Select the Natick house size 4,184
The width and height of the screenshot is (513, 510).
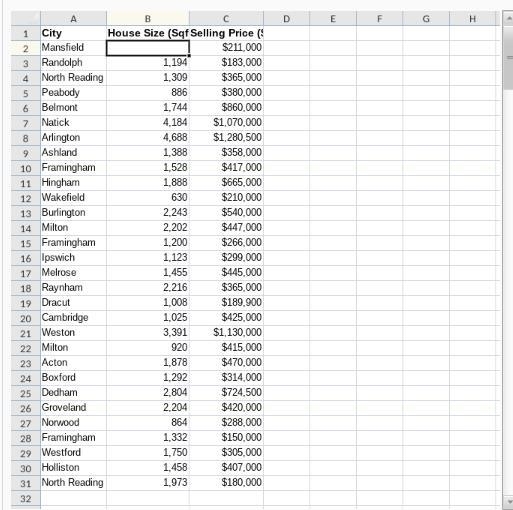[148, 122]
